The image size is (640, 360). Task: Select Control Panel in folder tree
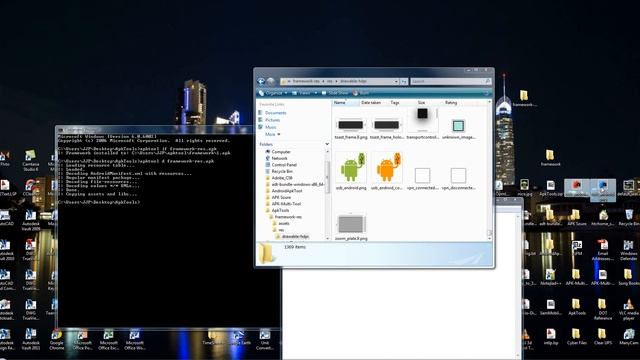[281, 165]
